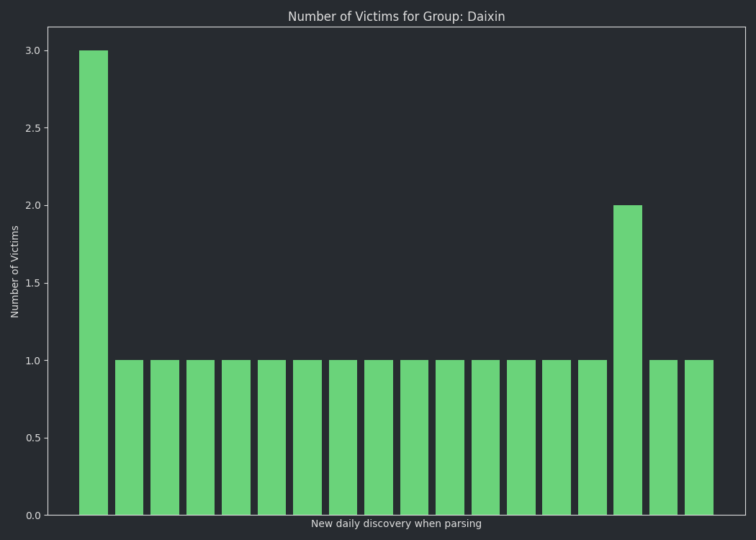Click the 0.5 y-axis tick label
Screen dimensions: 756x540
[x=33, y=438]
